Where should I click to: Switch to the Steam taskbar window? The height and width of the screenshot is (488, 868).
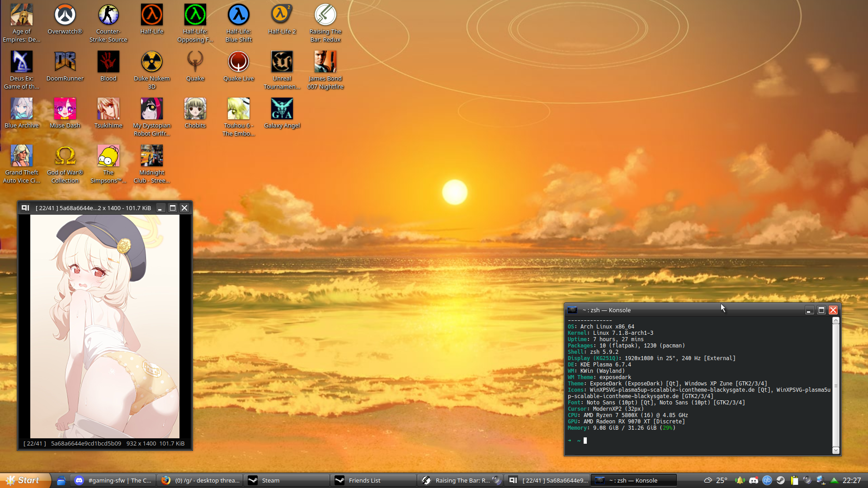point(287,480)
